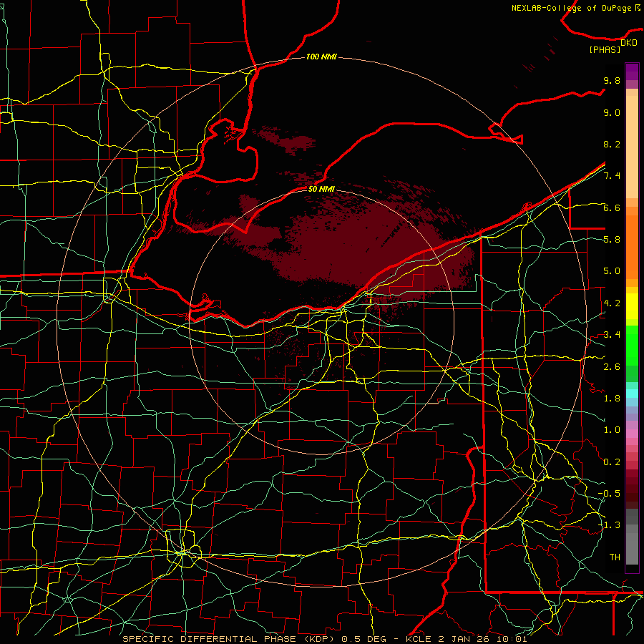Click the 6.6 value on the color scale
644x644 pixels.
[x=612, y=208]
